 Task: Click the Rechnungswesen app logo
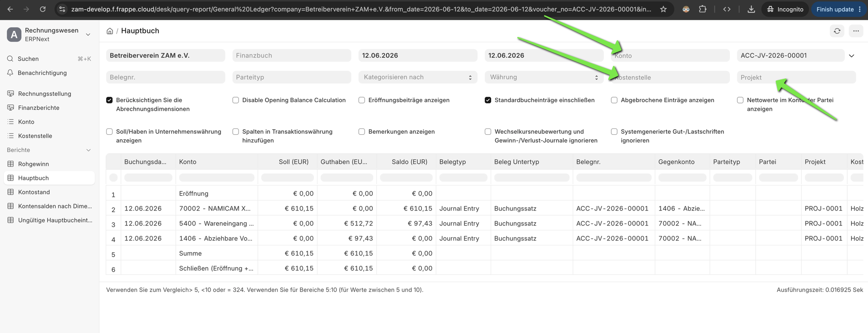(14, 34)
